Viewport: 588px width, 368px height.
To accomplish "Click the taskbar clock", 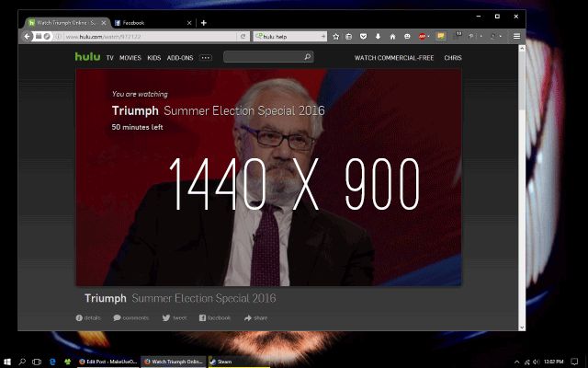I will (553, 362).
